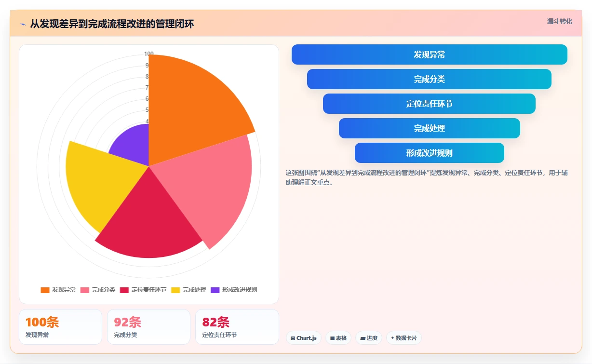Select the 发现异常 funnel bar
This screenshot has height=364, width=592.
[429, 54]
